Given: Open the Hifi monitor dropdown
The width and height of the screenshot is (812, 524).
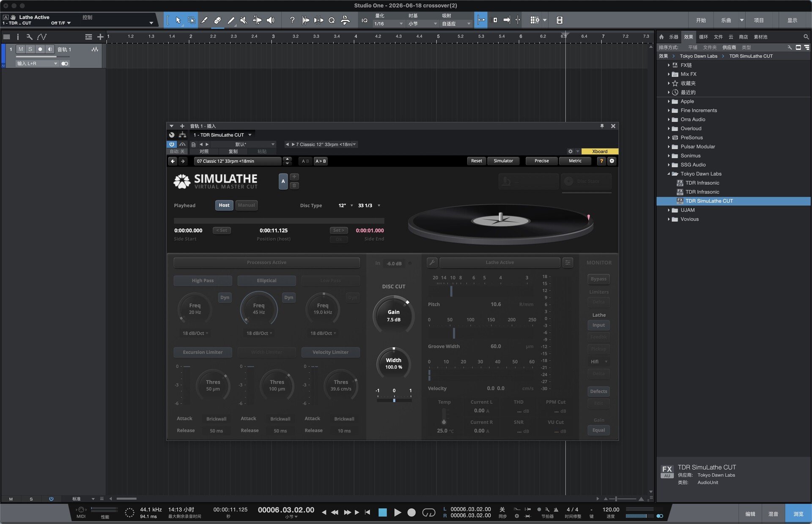Looking at the screenshot, I should [598, 362].
